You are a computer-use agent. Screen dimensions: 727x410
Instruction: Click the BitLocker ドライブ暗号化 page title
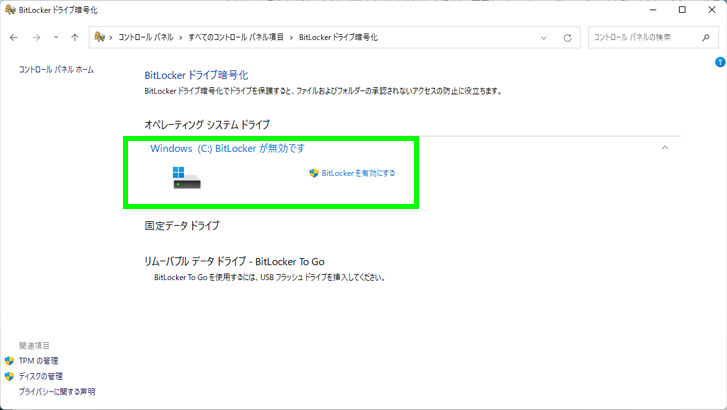tap(196, 75)
